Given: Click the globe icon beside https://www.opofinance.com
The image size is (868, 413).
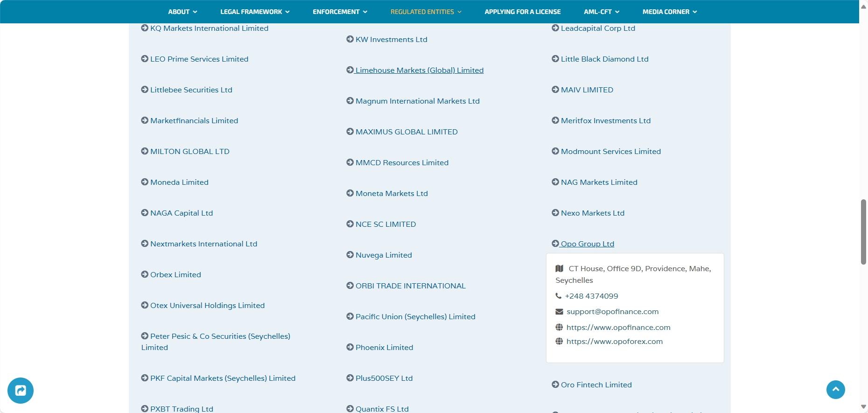Looking at the screenshot, I should point(559,327).
